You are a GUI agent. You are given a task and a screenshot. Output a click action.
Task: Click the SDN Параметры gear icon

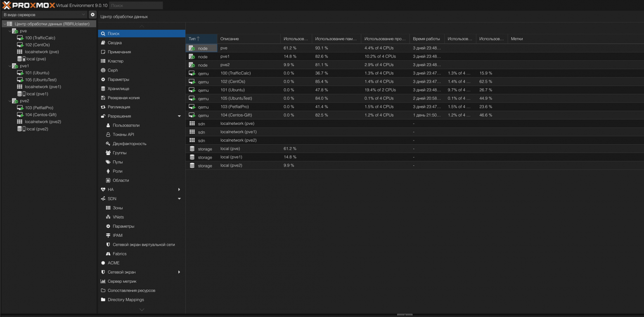click(108, 226)
